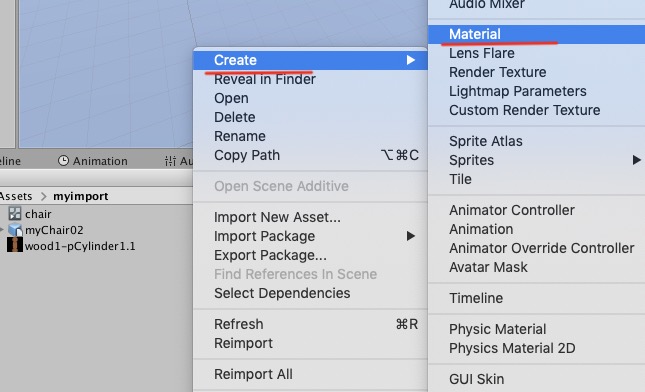The image size is (645, 392).
Task: Expand the Sprites submenu arrow
Action: point(636,160)
